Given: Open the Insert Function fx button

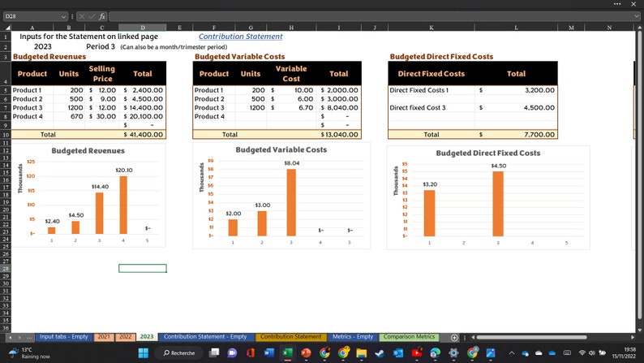Looking at the screenshot, I should pos(102,16).
